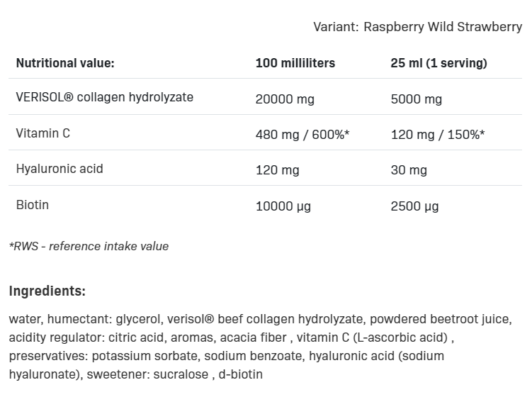This screenshot has width=532, height=402.
Task: Select the Biotin row label
Action: (x=33, y=205)
